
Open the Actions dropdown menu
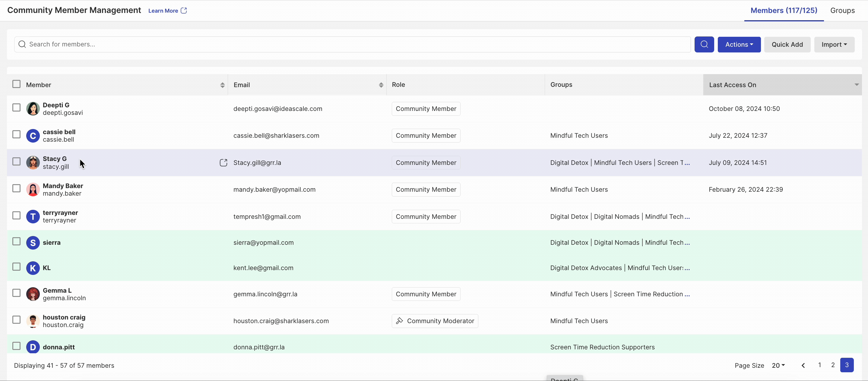coord(739,45)
